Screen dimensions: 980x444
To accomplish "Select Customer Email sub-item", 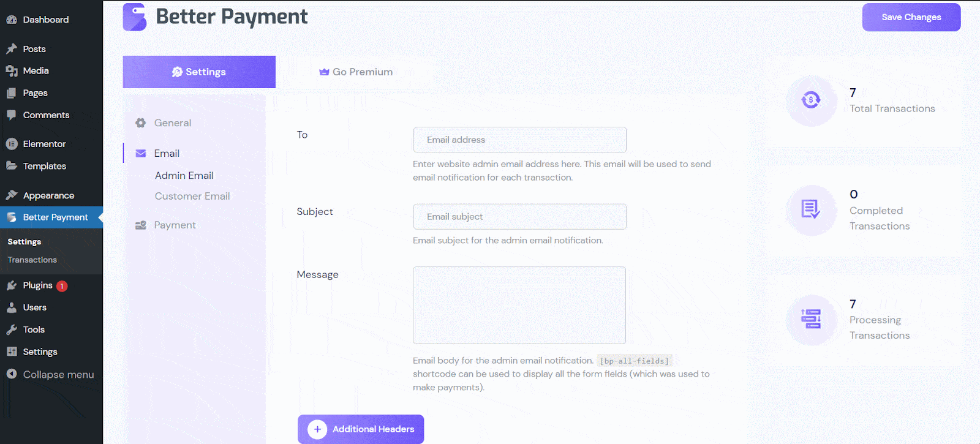I will [192, 196].
